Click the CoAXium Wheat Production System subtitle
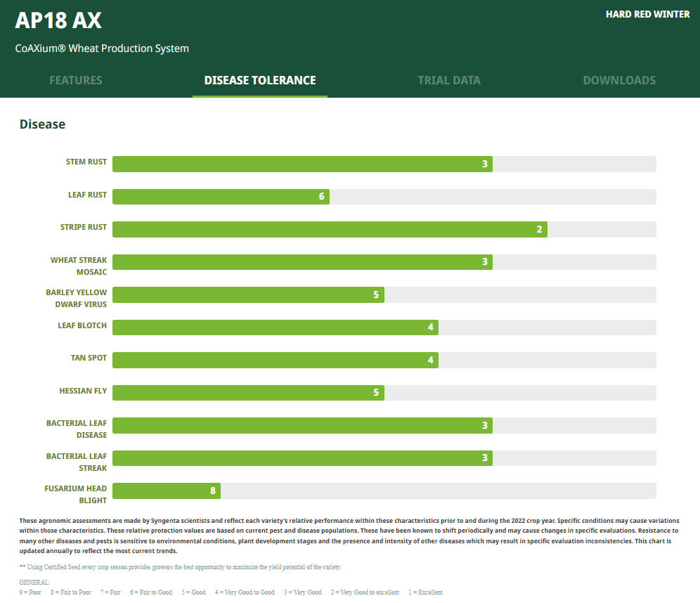 click(102, 48)
